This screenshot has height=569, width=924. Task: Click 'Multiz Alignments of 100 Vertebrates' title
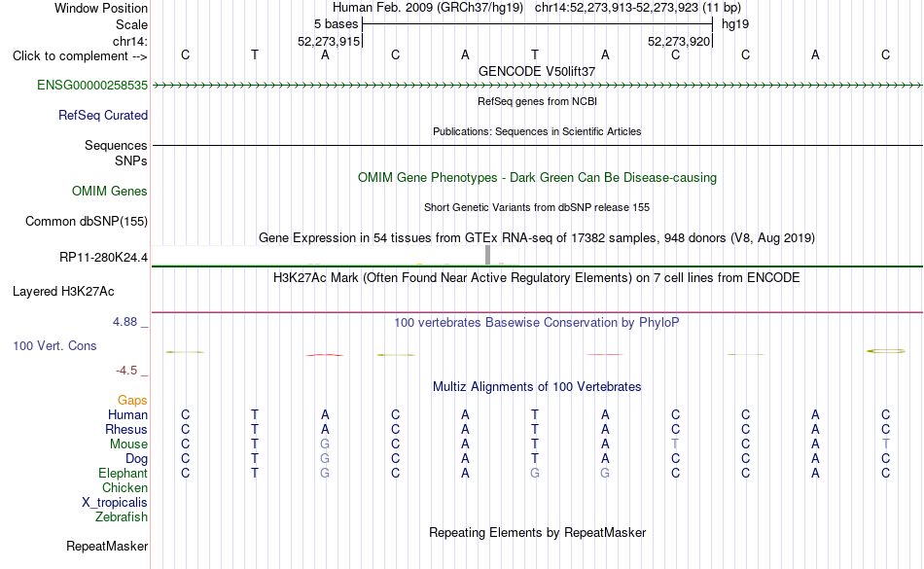click(537, 387)
